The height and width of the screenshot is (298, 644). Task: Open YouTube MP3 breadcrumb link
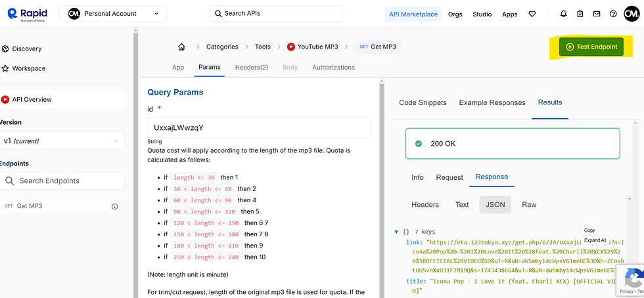coord(317,47)
